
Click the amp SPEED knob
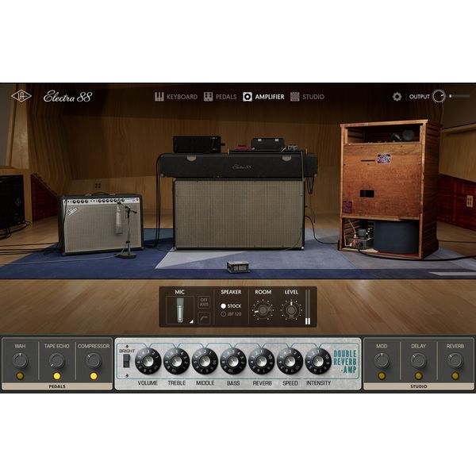coord(290,361)
